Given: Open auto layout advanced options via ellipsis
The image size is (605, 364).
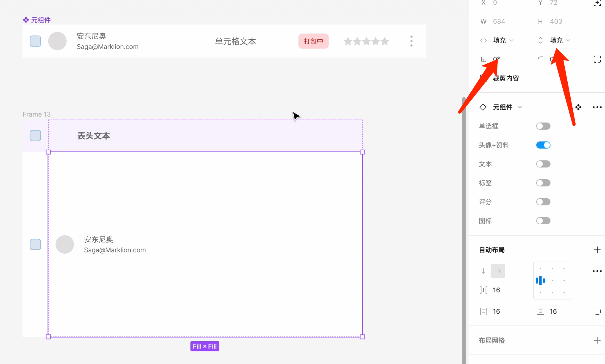Looking at the screenshot, I should click(597, 271).
